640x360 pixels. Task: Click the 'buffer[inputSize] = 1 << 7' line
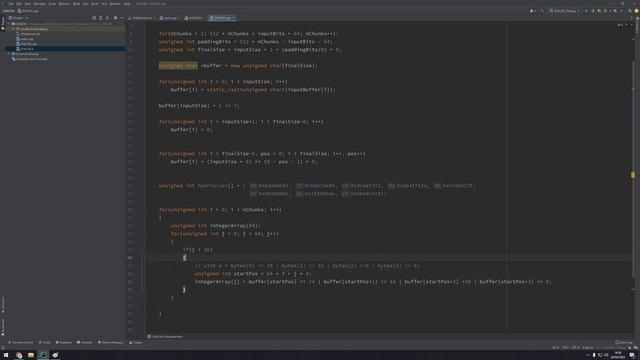click(x=199, y=106)
